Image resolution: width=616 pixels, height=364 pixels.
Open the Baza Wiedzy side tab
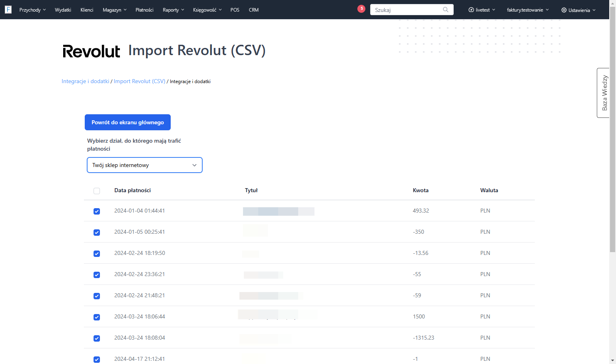(x=603, y=93)
